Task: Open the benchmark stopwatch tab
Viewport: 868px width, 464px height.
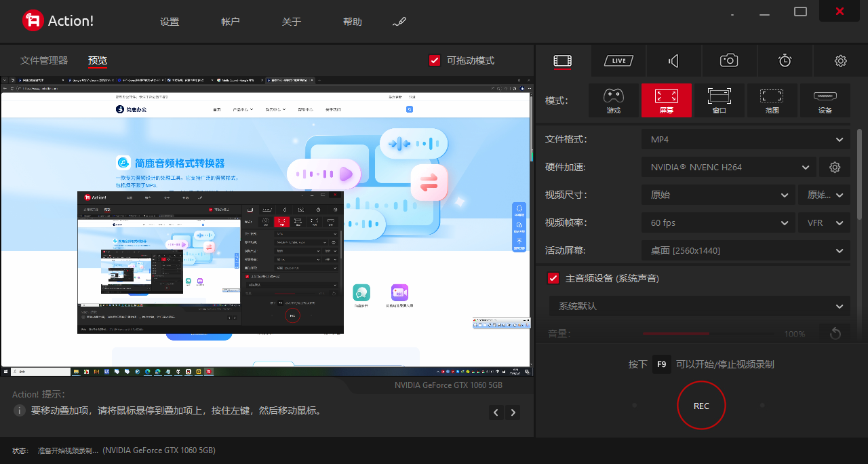Action: click(x=785, y=61)
